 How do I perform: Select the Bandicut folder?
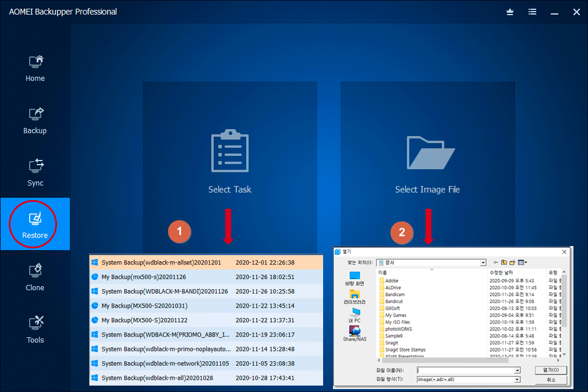391,301
